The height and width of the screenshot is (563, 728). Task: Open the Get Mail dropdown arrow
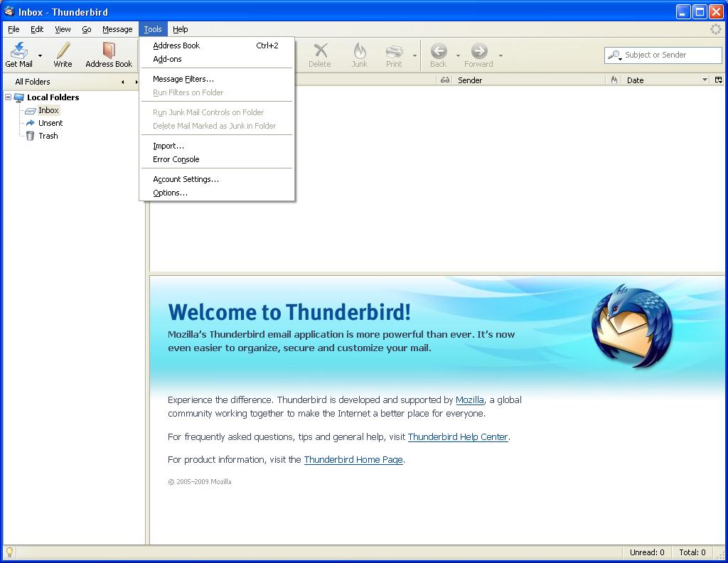pos(40,55)
